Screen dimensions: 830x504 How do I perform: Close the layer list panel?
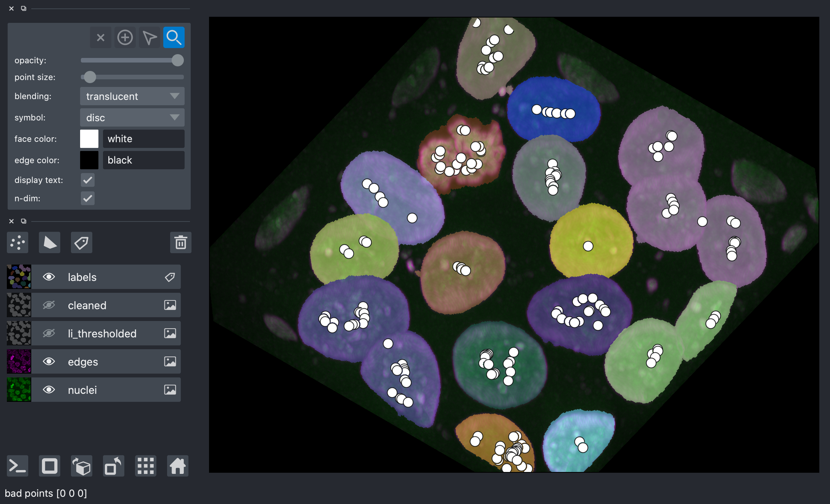[11, 221]
